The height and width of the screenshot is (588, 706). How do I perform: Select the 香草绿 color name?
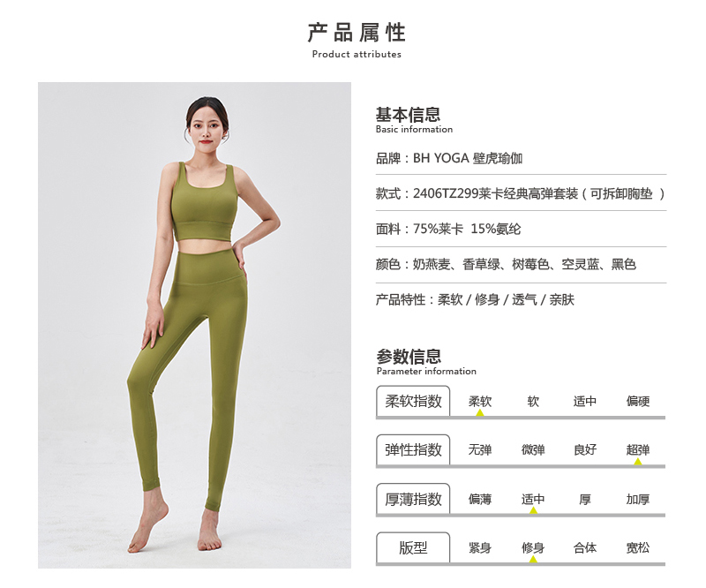[481, 264]
